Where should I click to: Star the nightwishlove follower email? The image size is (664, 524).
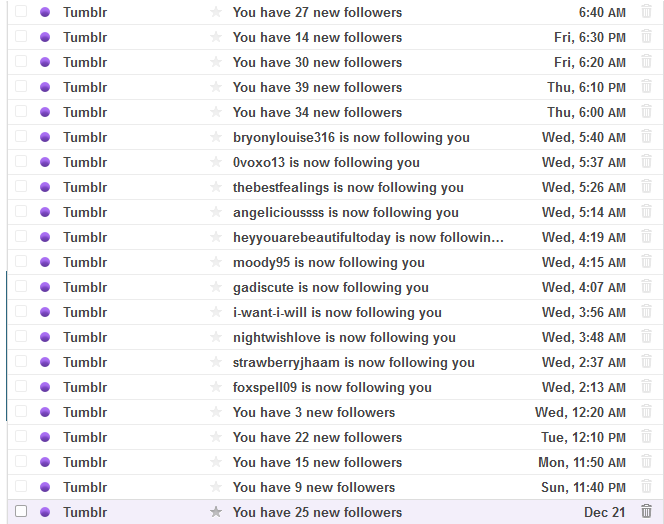pyautogui.click(x=215, y=337)
